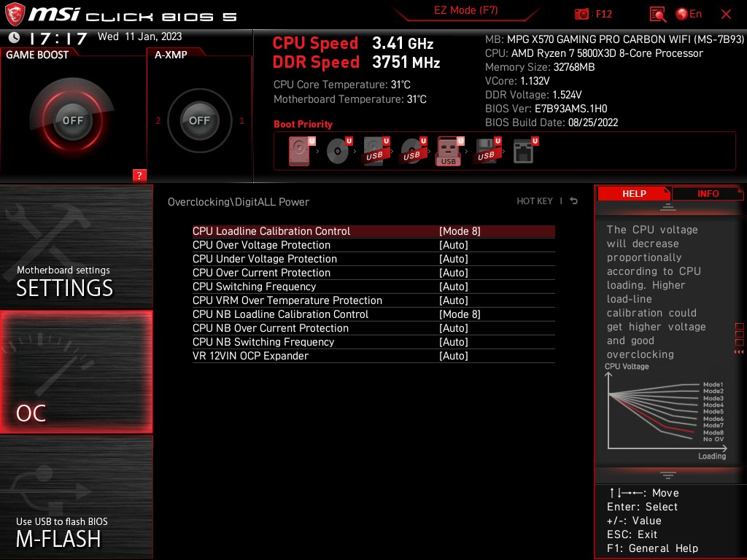The height and width of the screenshot is (560, 747).
Task: Switch to the INFO tab
Action: coord(708,194)
